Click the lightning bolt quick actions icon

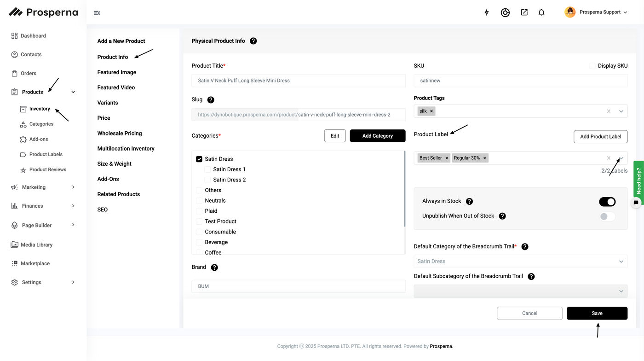coord(487,12)
